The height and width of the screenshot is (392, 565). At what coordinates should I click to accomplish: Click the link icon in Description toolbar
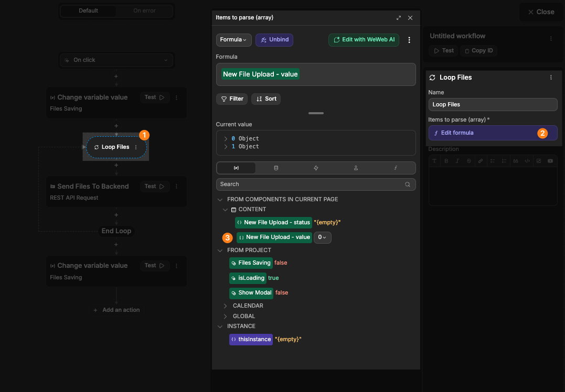(x=481, y=161)
